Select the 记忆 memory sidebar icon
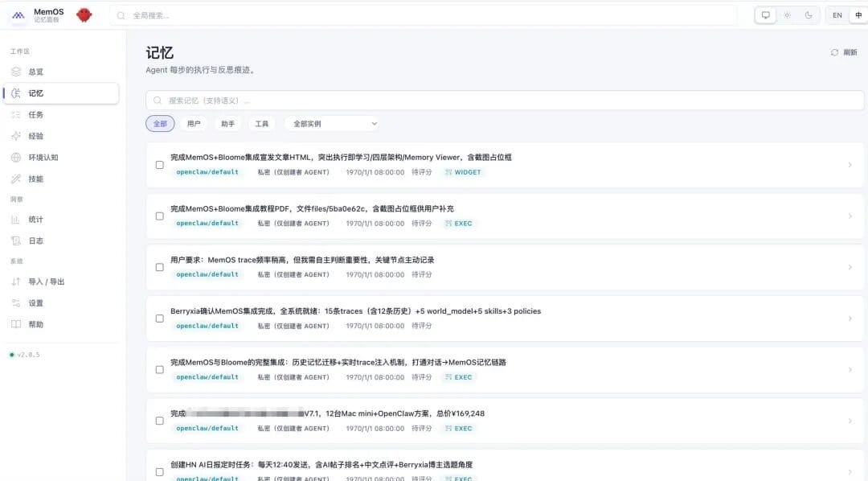Image resolution: width=868 pixels, height=481 pixels. coord(16,93)
